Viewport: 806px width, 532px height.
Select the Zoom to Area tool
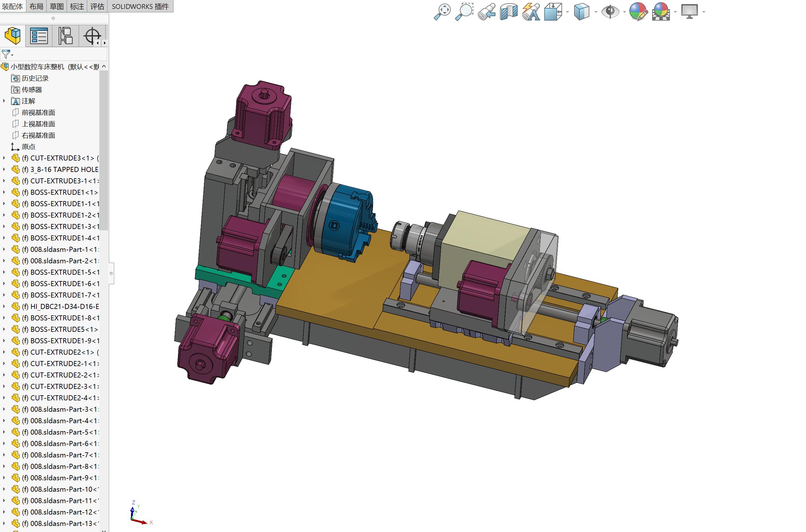pyautogui.click(x=464, y=12)
